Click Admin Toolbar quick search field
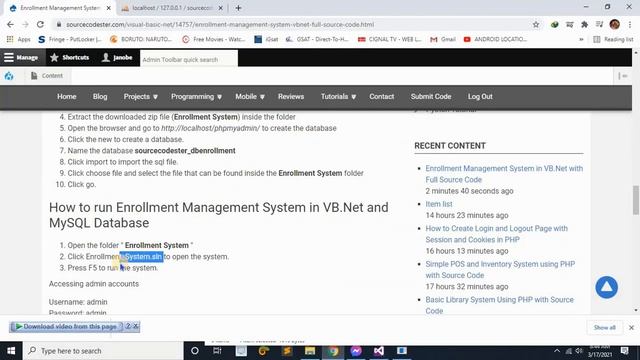 tap(189, 60)
